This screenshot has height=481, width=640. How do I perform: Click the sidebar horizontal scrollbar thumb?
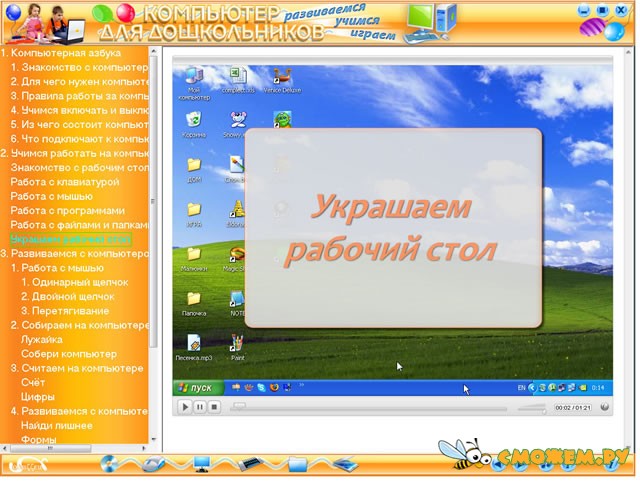pyautogui.click(x=50, y=448)
